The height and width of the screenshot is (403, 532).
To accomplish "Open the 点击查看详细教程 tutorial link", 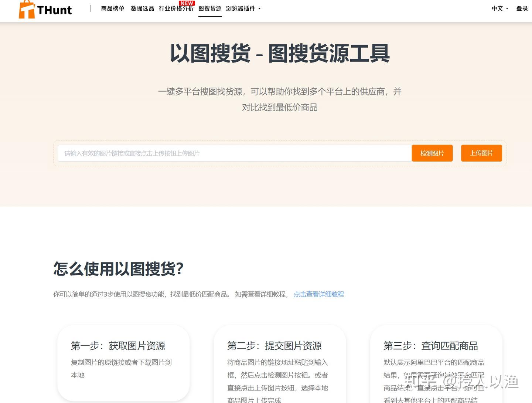I will pyautogui.click(x=318, y=294).
